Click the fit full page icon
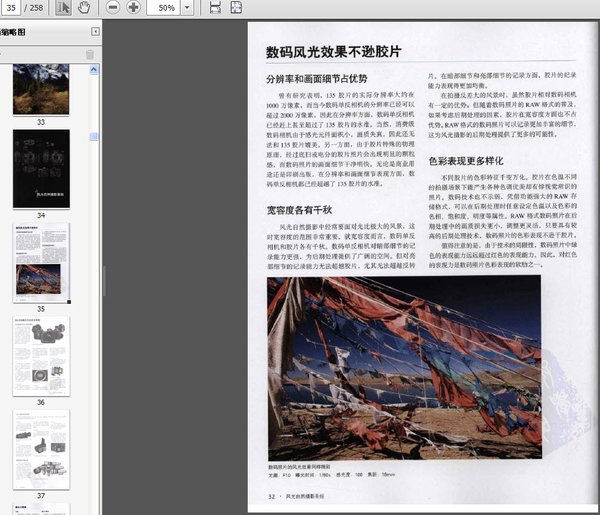 point(238,8)
